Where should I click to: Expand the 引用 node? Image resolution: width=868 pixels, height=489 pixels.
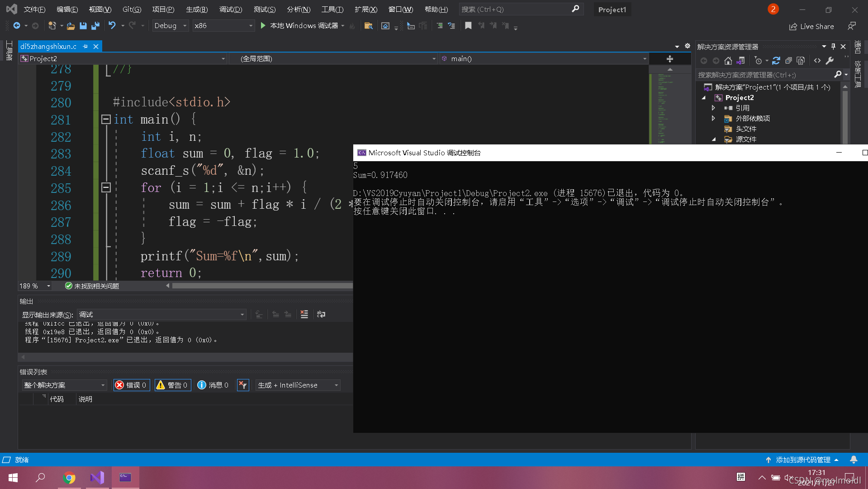coord(713,108)
